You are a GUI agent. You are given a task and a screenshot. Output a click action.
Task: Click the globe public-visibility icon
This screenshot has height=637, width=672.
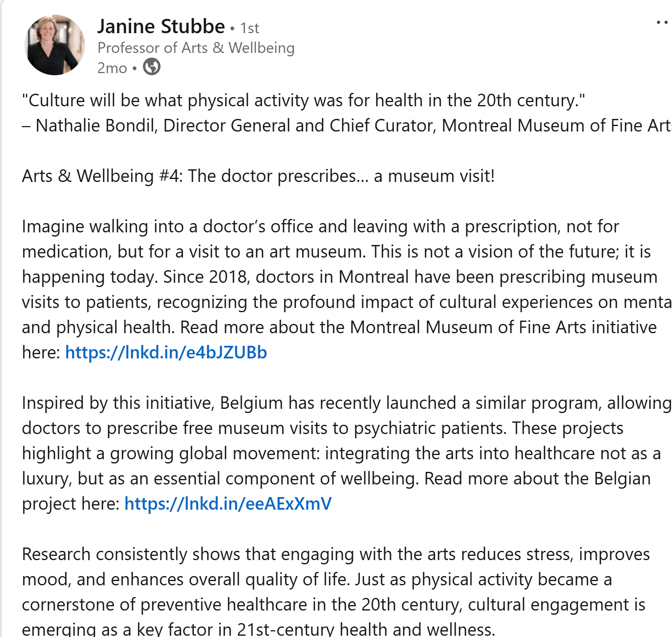click(x=151, y=67)
